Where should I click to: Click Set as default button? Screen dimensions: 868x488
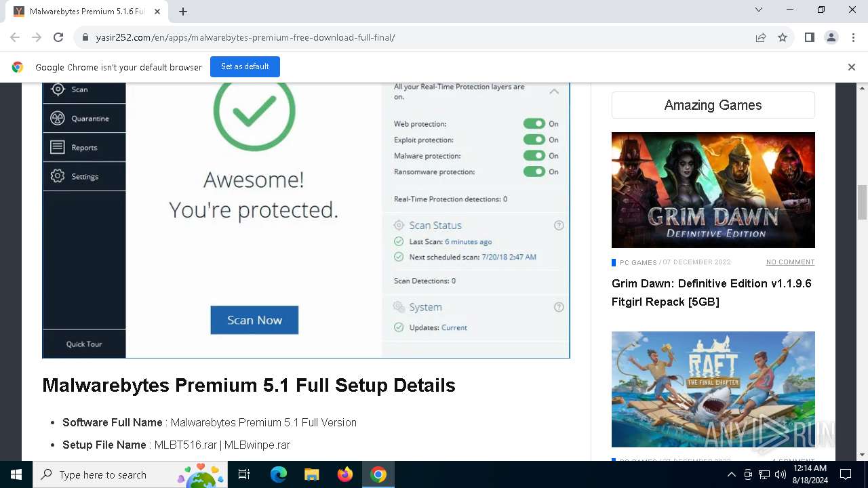click(x=245, y=66)
